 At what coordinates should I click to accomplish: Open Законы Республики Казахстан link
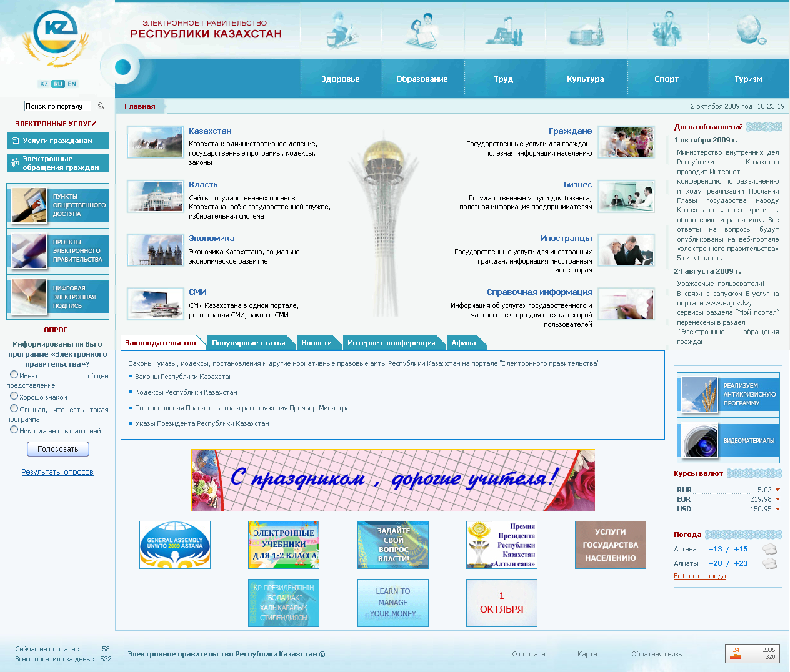[184, 377]
